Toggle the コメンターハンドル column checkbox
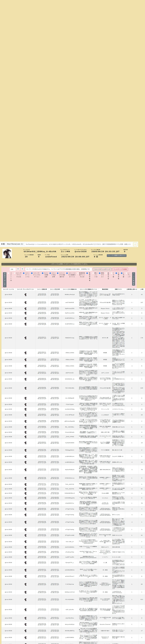145x644 pixels. pos(24,273)
